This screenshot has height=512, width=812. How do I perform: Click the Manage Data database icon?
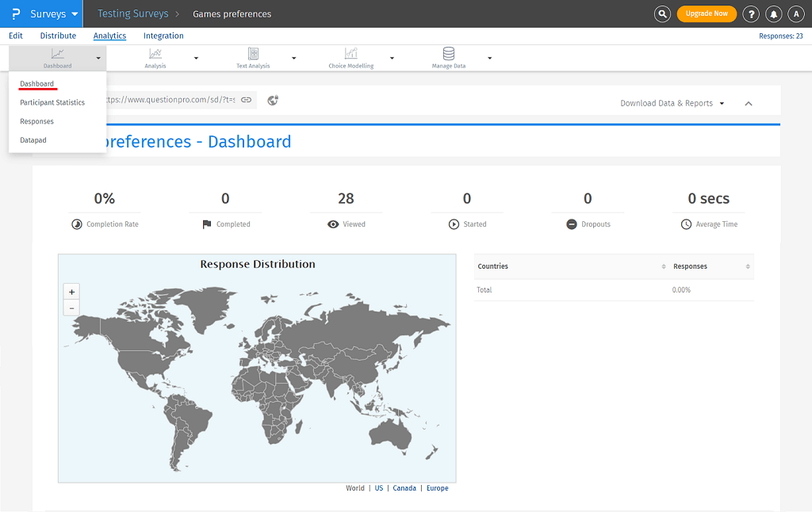click(x=449, y=54)
